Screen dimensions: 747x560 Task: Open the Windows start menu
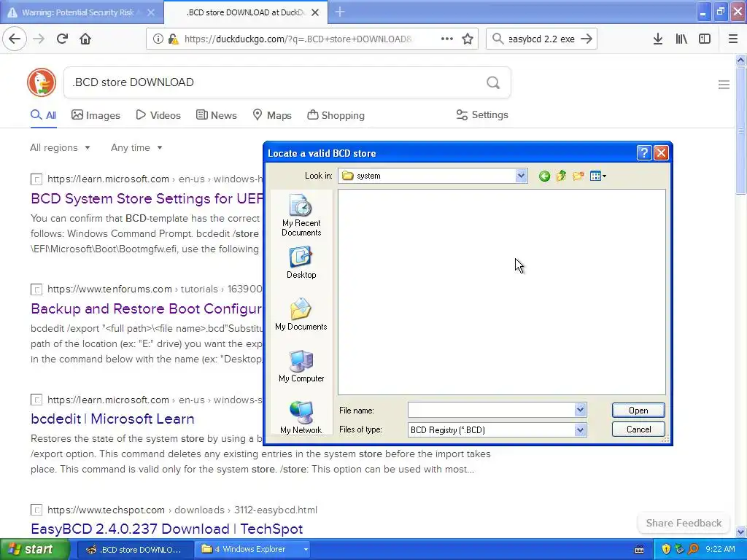pos(34,550)
